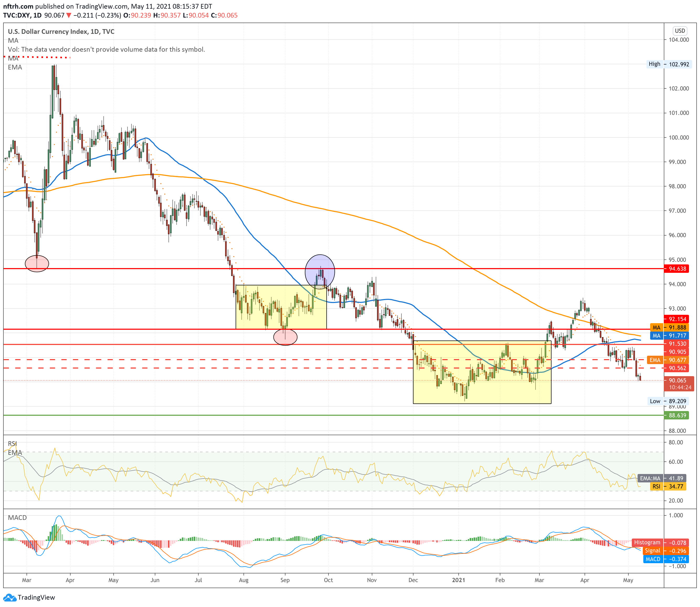Select the red 92.154 price tag
Image resolution: width=700 pixels, height=607 pixels.
point(677,319)
